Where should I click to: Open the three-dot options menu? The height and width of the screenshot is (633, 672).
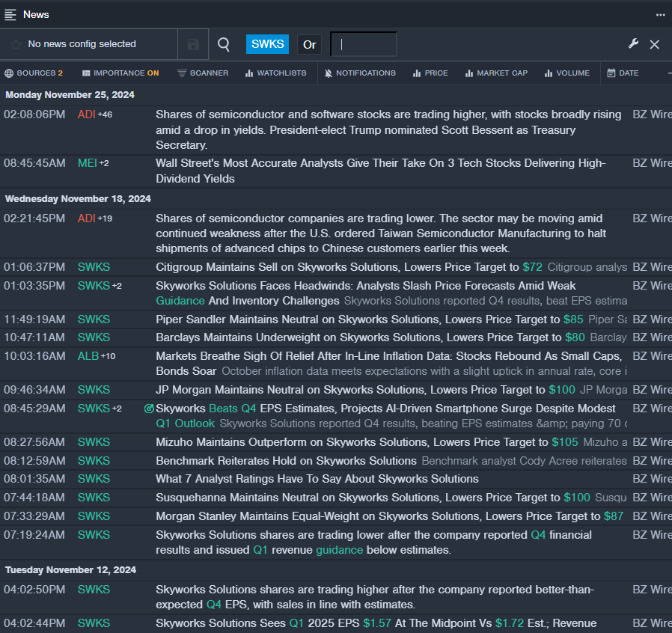(660, 15)
